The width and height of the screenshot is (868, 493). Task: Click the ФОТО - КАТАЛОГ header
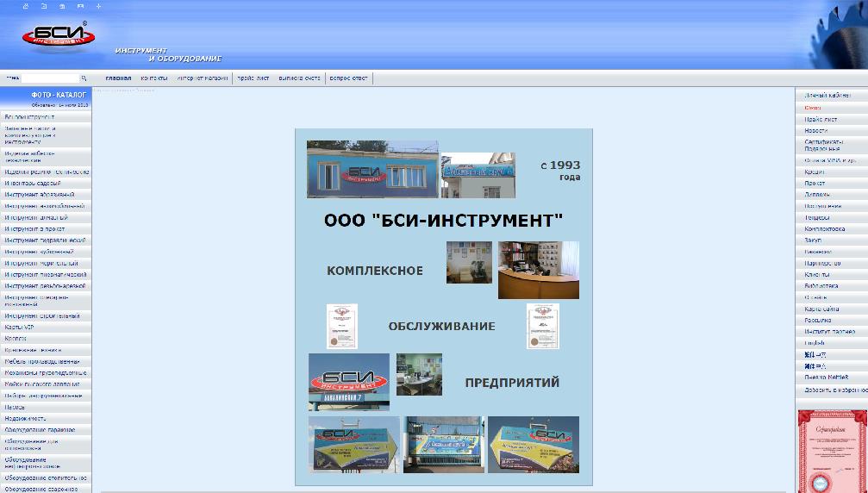[x=59, y=95]
